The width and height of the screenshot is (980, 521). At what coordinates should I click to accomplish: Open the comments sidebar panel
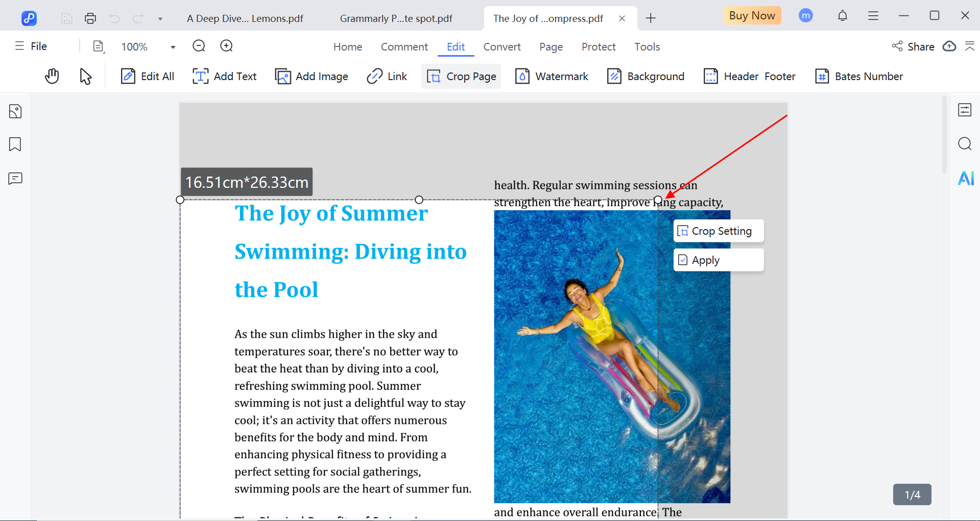click(15, 179)
